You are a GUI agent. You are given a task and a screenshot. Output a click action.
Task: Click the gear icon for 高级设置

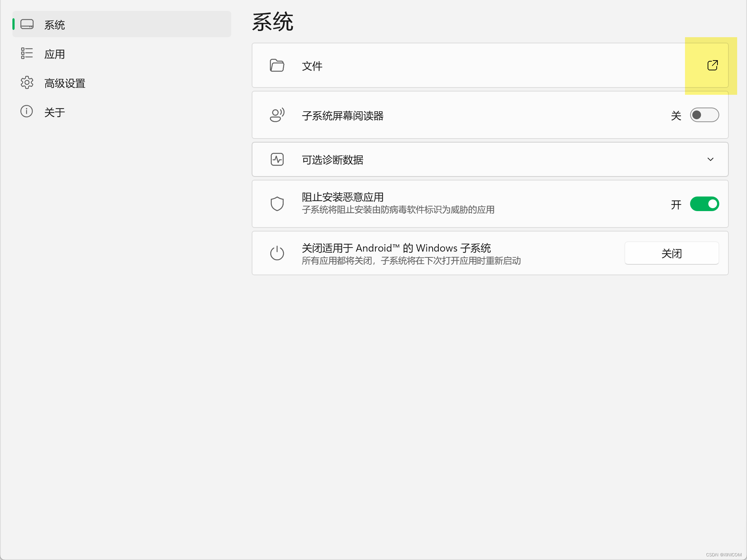click(x=27, y=83)
